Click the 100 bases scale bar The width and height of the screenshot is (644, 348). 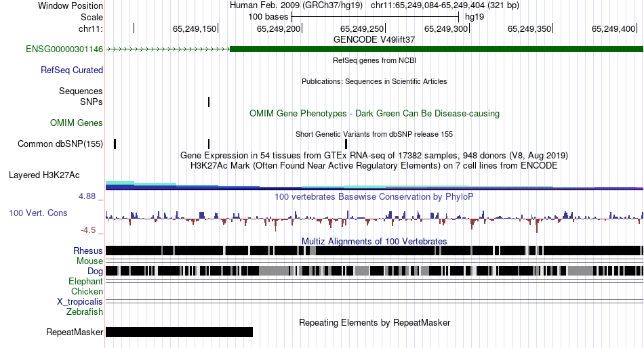pyautogui.click(x=375, y=17)
